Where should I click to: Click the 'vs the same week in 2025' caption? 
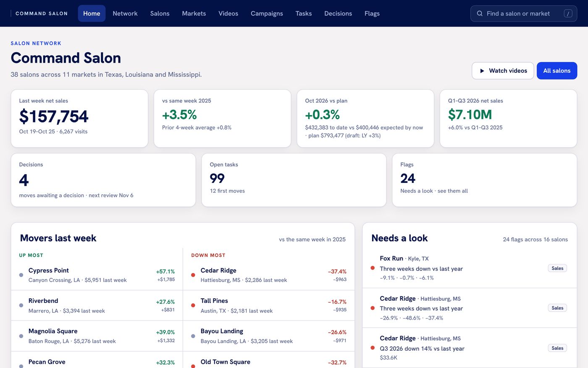pos(312,239)
